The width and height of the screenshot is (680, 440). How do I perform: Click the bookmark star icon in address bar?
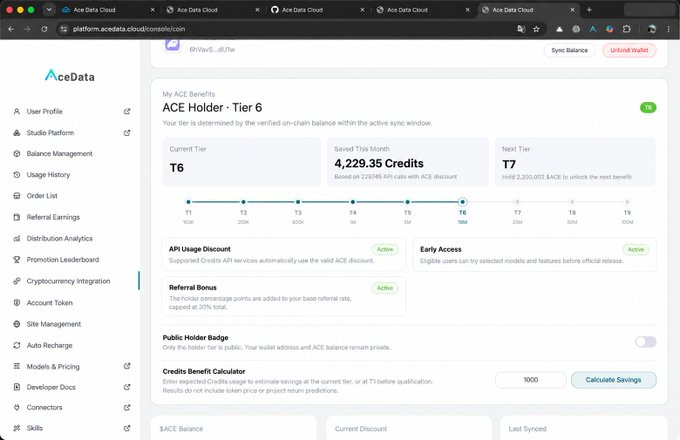[536, 29]
